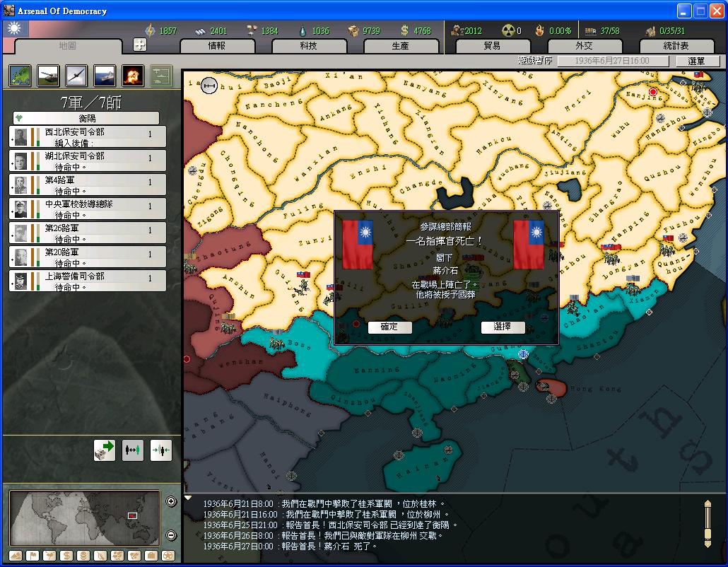Switch to weather map mode
The image size is (728, 567).
(x=49, y=556)
